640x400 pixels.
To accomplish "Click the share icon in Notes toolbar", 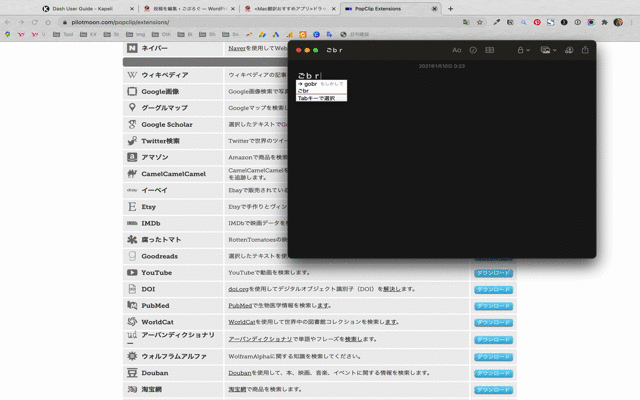I will point(585,50).
